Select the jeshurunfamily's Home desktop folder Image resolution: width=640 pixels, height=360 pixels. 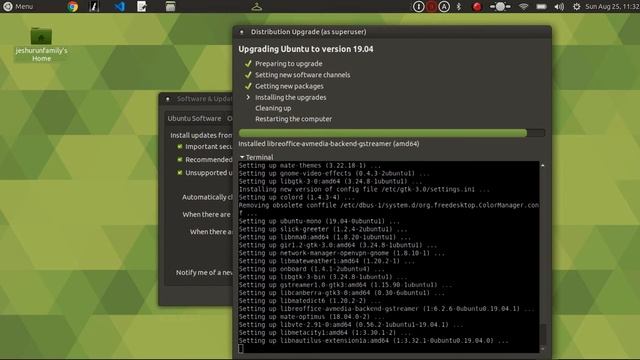(x=41, y=44)
